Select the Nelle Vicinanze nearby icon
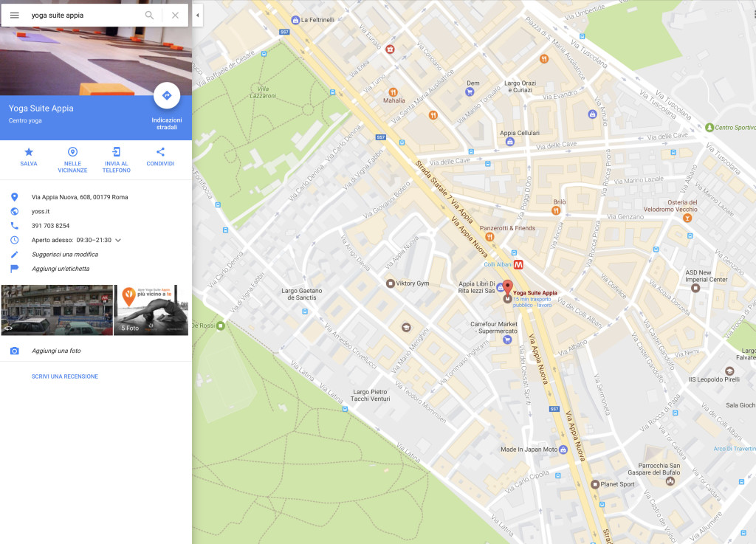This screenshot has width=756, height=544. click(x=72, y=152)
